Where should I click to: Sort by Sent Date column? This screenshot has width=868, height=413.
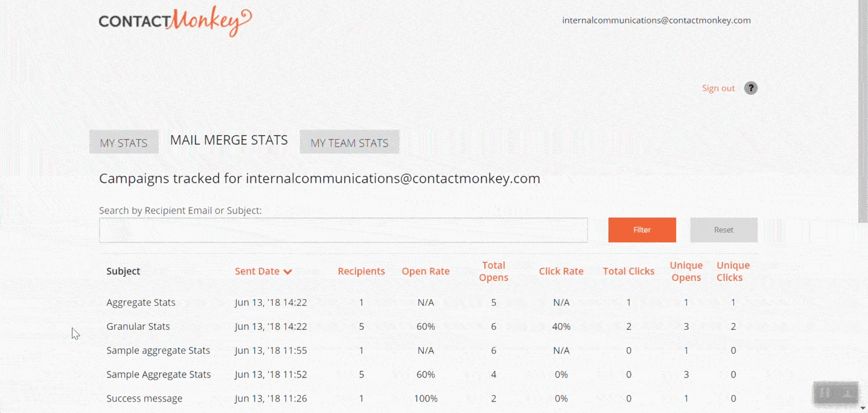pyautogui.click(x=257, y=271)
